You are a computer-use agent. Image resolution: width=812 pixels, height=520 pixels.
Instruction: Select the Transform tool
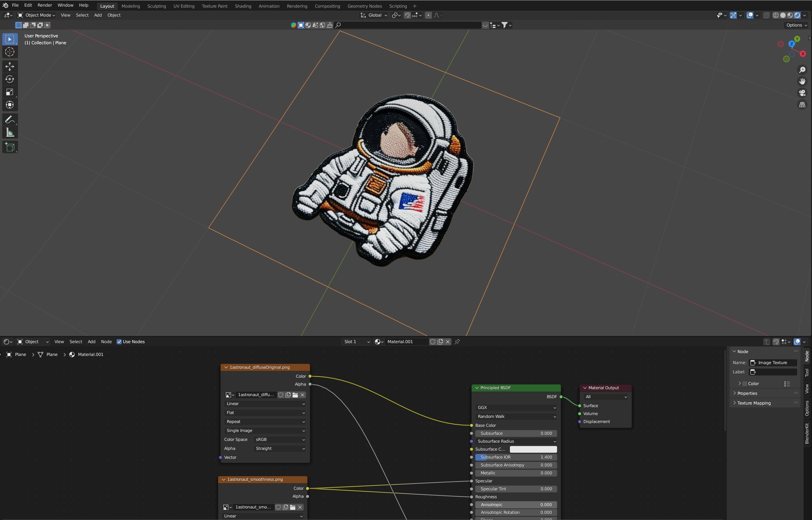(9, 105)
